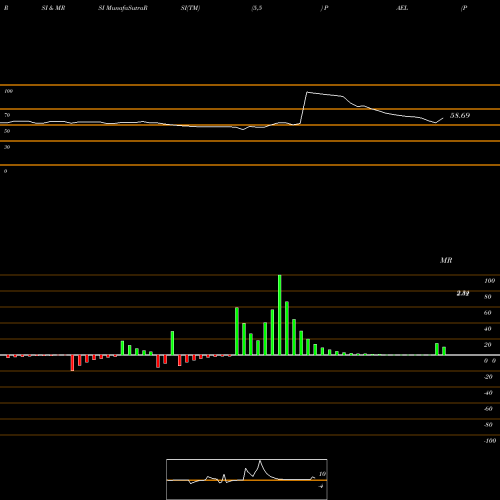Screen dimensions: 500x500
Task: Click the mini chart scale label -4
Action: (321, 486)
